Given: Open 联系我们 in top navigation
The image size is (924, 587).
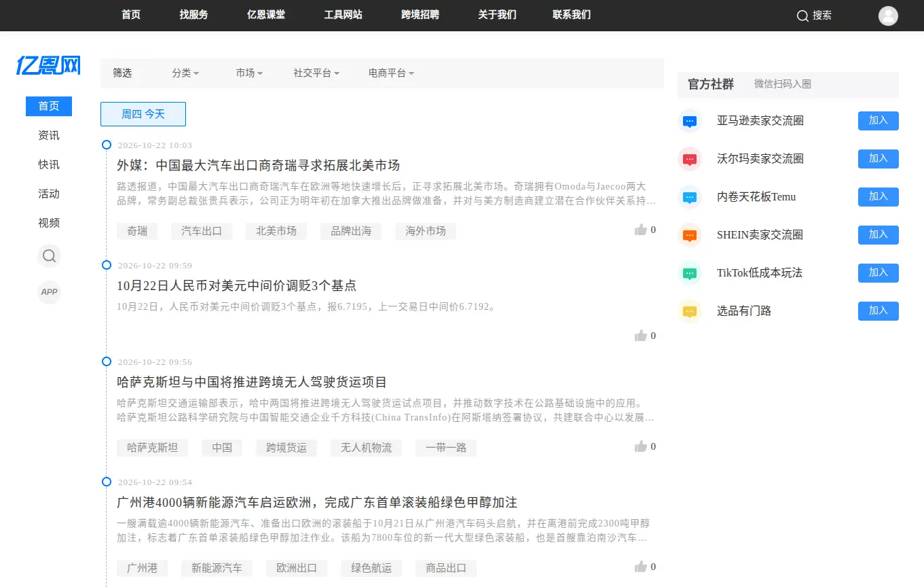Looking at the screenshot, I should point(572,15).
